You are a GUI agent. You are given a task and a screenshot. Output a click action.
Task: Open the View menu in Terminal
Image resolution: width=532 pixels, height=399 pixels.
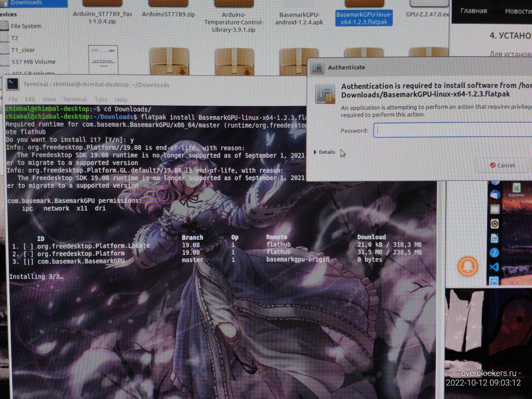coord(49,99)
